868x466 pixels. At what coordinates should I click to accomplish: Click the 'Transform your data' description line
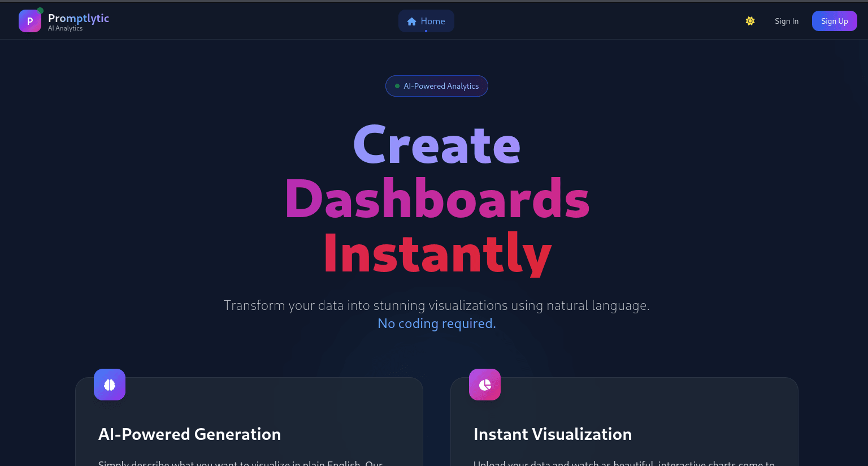coord(437,305)
